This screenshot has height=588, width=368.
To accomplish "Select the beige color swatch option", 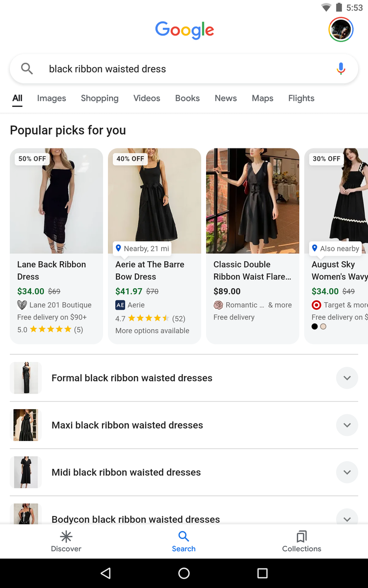I will 323,326.
